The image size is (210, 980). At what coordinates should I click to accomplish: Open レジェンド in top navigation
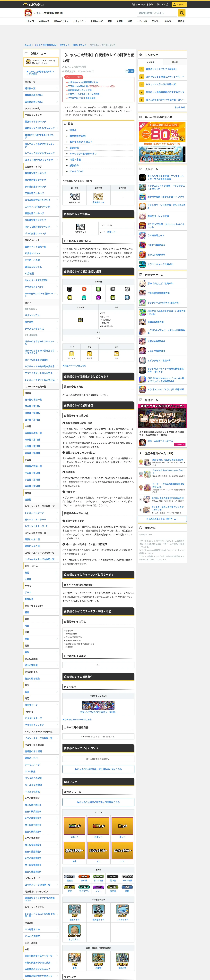coord(142,21)
